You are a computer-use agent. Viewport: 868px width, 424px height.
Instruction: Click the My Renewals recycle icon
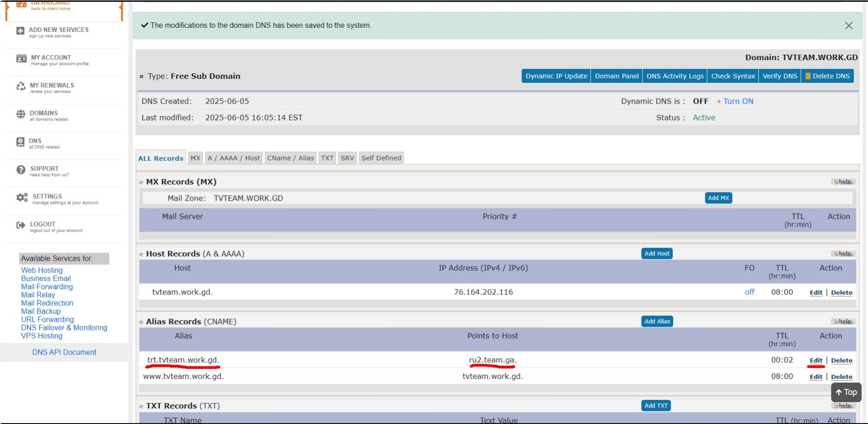(21, 87)
